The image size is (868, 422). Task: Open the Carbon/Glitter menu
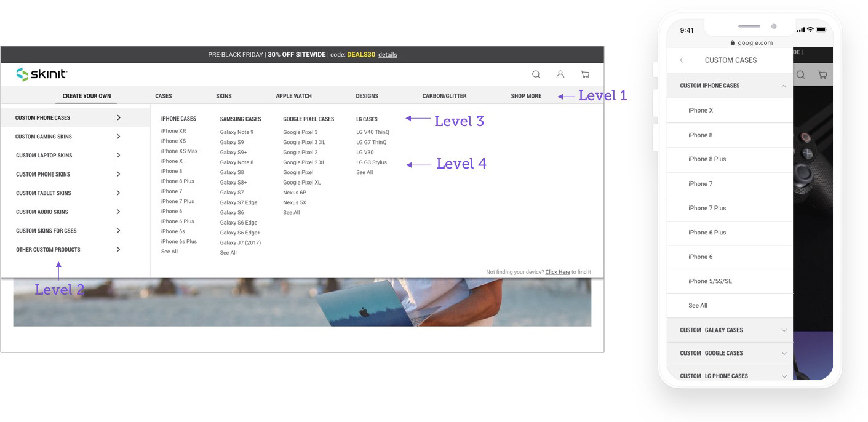444,96
